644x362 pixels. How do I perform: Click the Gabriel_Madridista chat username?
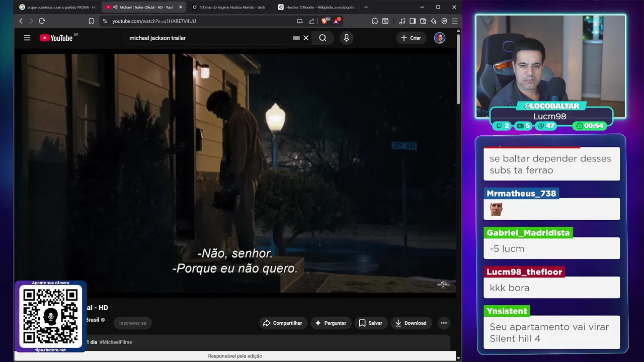click(x=528, y=233)
